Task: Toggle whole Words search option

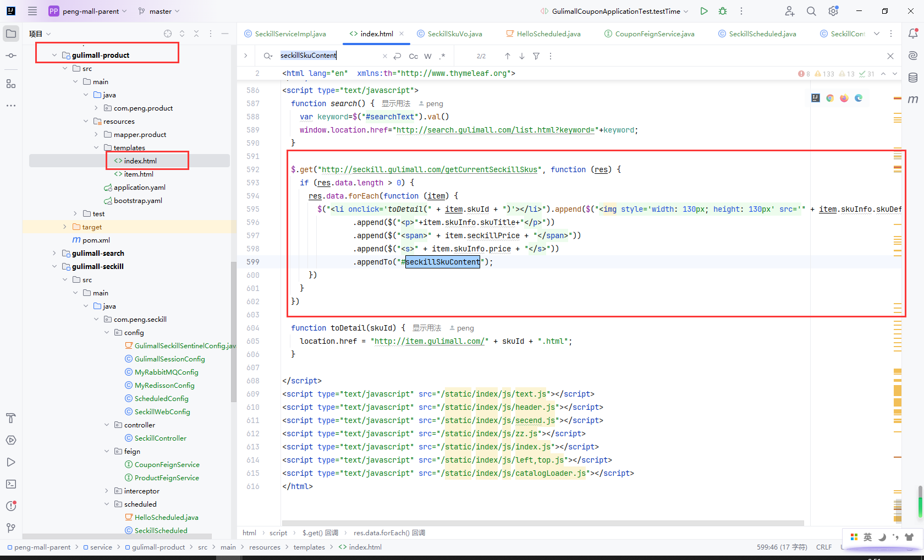Action: [x=428, y=56]
